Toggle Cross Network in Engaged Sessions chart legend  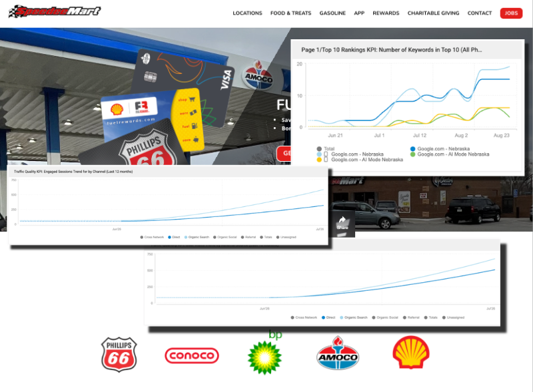coord(152,237)
